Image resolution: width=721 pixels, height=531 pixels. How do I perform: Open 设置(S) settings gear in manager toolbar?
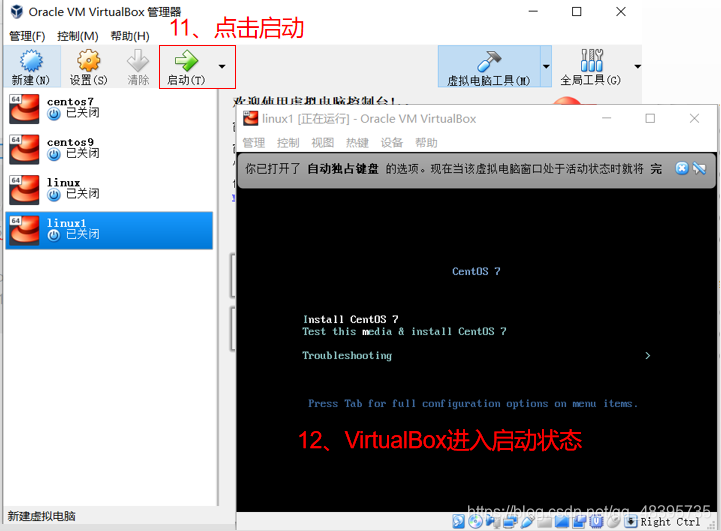click(88, 67)
